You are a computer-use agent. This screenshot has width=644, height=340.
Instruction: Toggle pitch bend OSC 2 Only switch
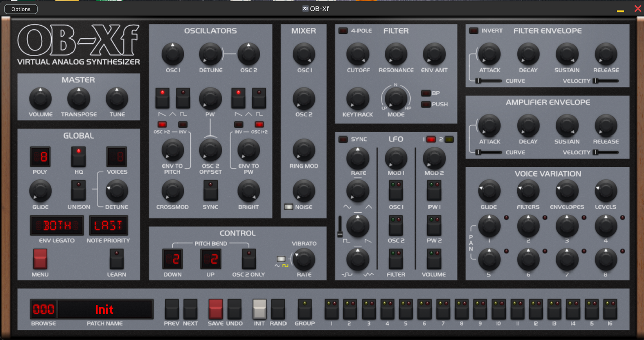(249, 259)
